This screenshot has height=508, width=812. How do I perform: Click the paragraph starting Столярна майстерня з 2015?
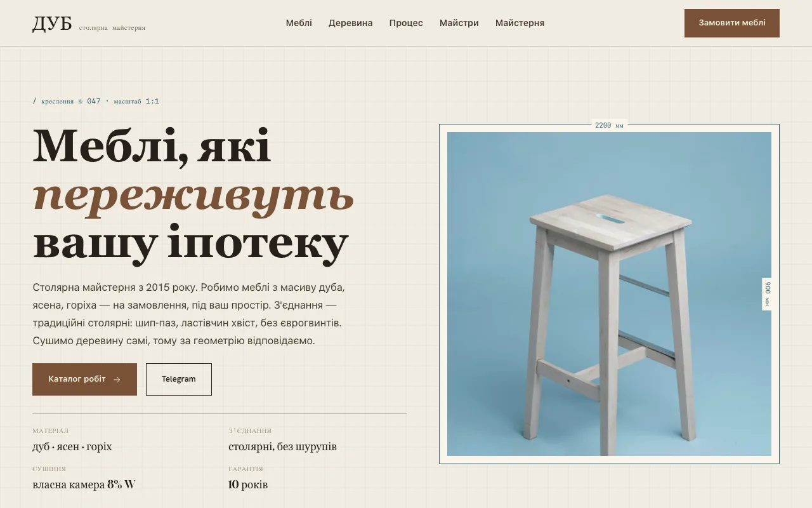point(188,314)
